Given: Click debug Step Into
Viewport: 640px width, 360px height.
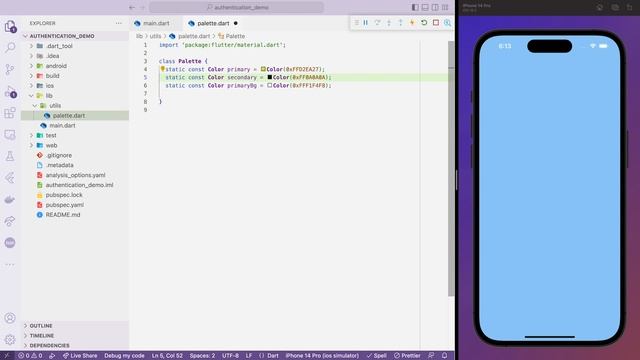Looking at the screenshot, I should [x=389, y=23].
